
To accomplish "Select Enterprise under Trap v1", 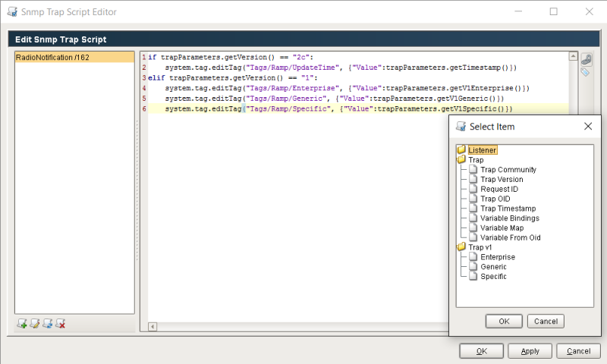I will point(497,257).
